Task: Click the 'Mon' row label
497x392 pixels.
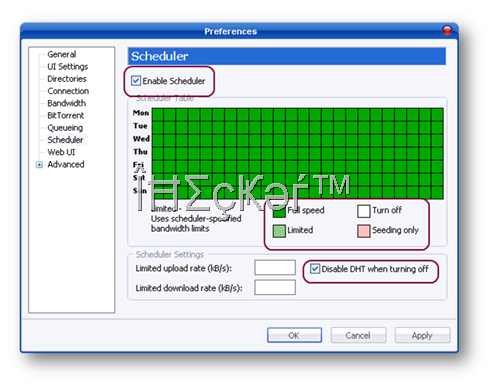Action: 141,113
